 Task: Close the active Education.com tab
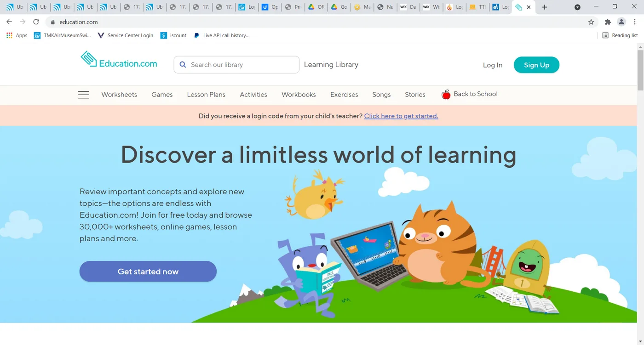529,7
